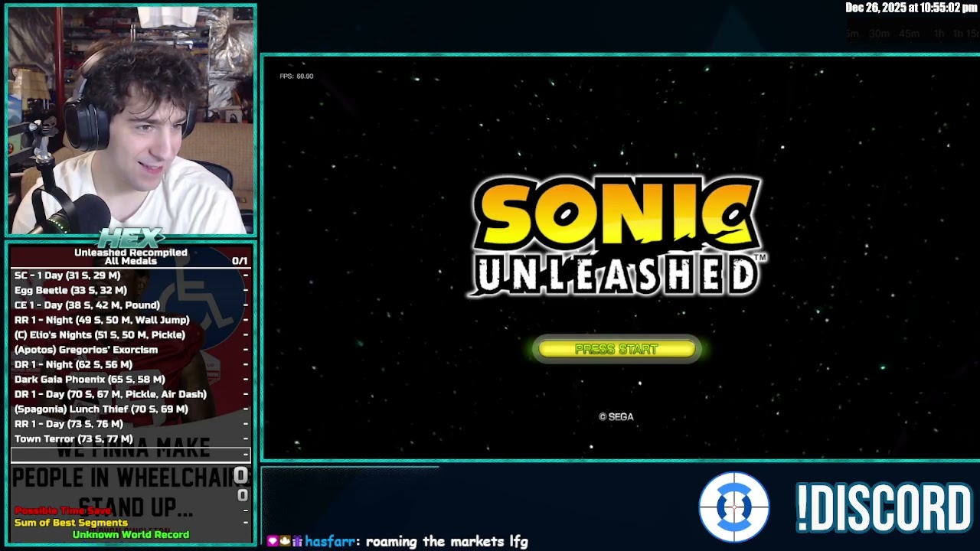
Task: Click the gift badge beside hasfarr
Action: click(297, 541)
